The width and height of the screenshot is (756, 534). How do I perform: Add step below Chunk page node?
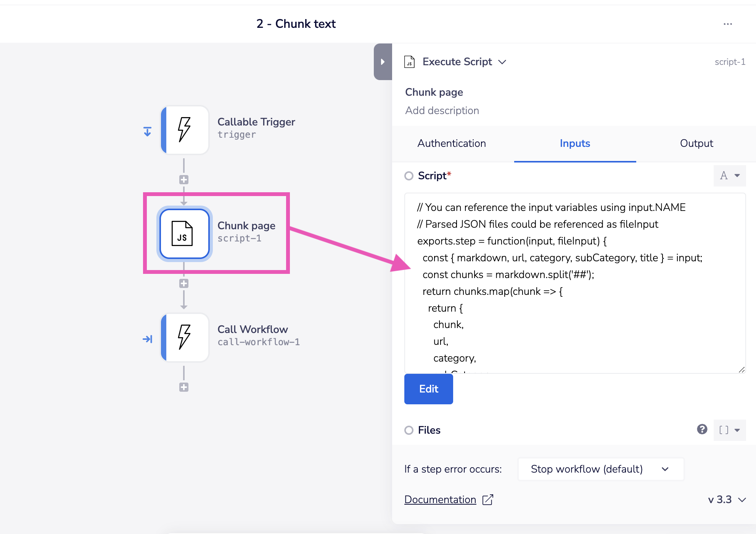tap(184, 283)
